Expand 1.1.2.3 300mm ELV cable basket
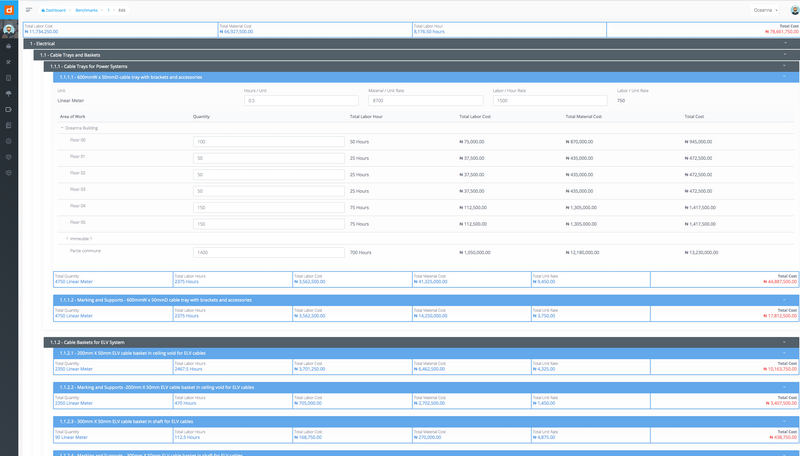The width and height of the screenshot is (800, 456). pos(426,421)
